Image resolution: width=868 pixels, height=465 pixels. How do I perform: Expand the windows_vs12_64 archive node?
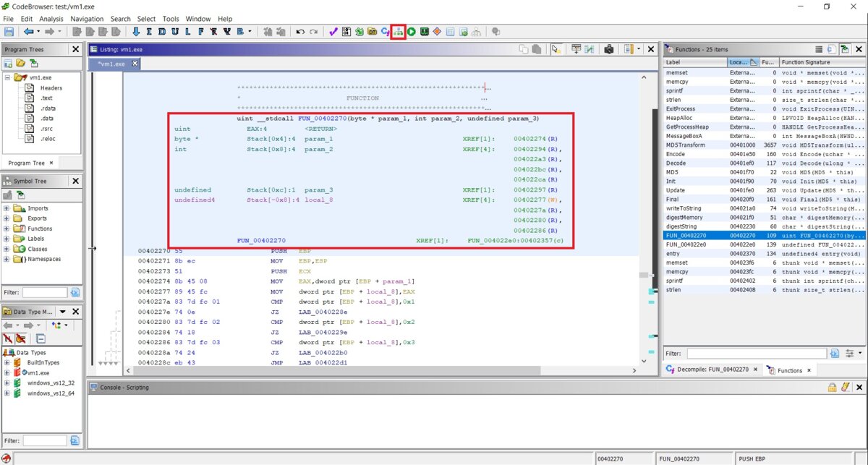click(x=7, y=393)
